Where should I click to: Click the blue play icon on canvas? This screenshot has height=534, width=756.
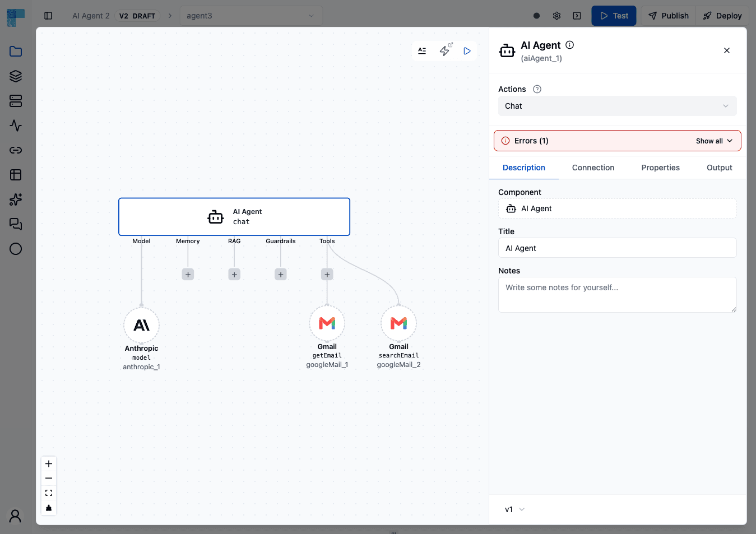(x=467, y=51)
